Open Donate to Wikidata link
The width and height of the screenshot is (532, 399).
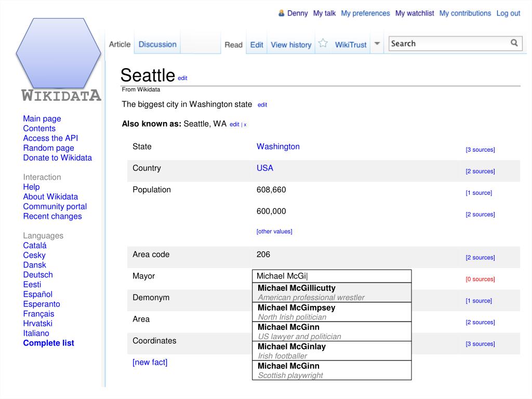[x=57, y=158]
